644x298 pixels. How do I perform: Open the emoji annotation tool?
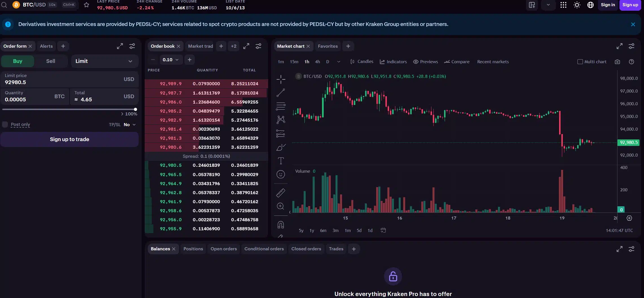point(281,174)
